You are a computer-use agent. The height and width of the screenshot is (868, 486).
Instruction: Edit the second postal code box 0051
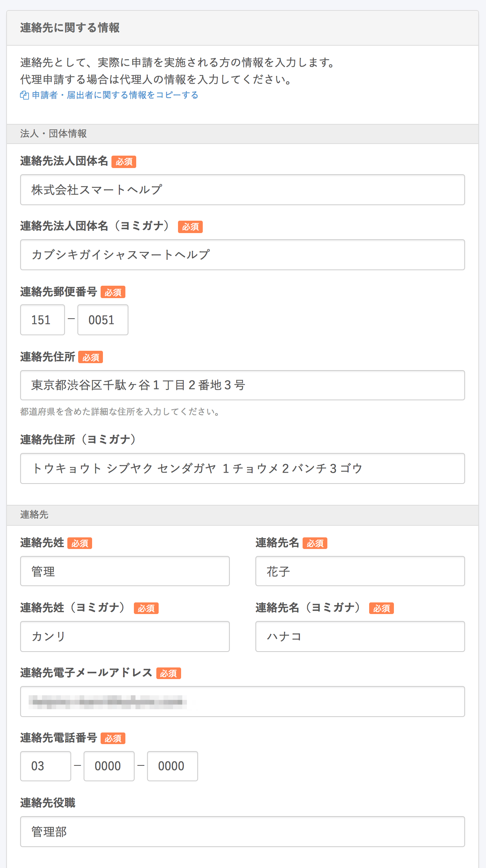click(103, 320)
